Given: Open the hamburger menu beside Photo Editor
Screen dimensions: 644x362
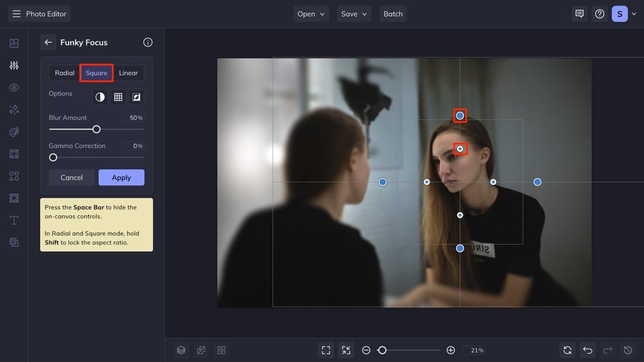Looking at the screenshot, I should click(16, 14).
